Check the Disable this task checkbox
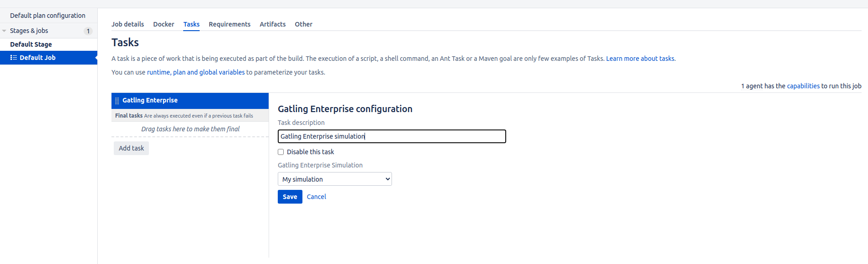The image size is (868, 264). [x=281, y=152]
